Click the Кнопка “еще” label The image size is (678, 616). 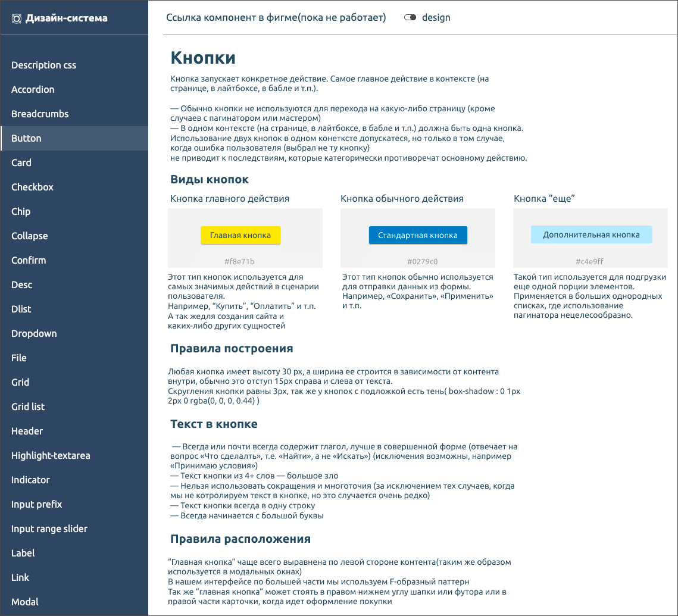point(544,199)
